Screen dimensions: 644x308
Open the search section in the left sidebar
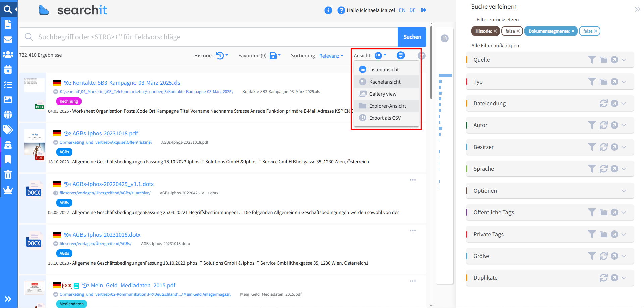[8, 9]
